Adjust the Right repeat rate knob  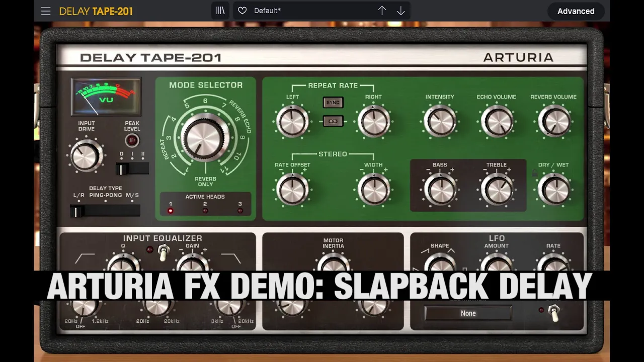[x=374, y=121]
